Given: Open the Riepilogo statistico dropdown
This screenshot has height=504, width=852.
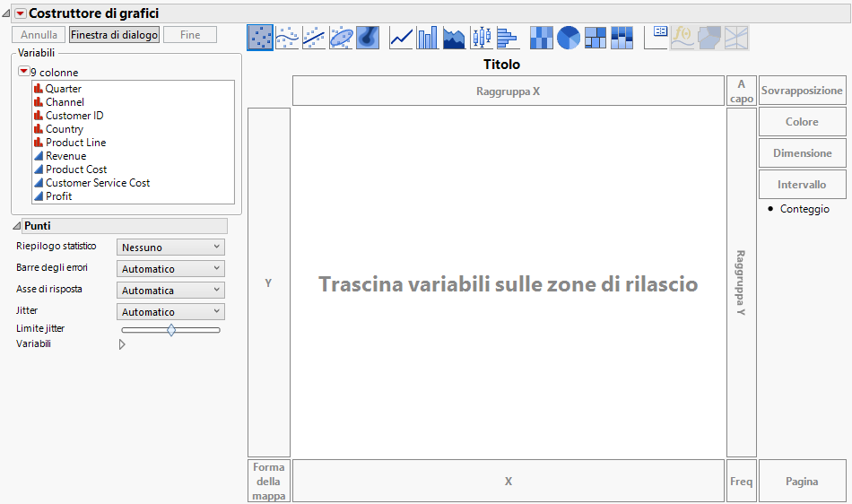Looking at the screenshot, I should coord(170,248).
